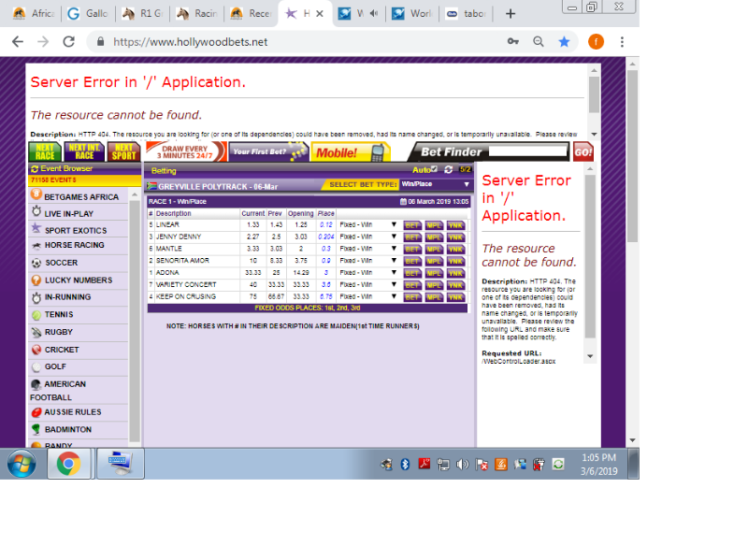Open Chrome from the Windows taskbar
Screen dimensions: 748x560
[67, 463]
